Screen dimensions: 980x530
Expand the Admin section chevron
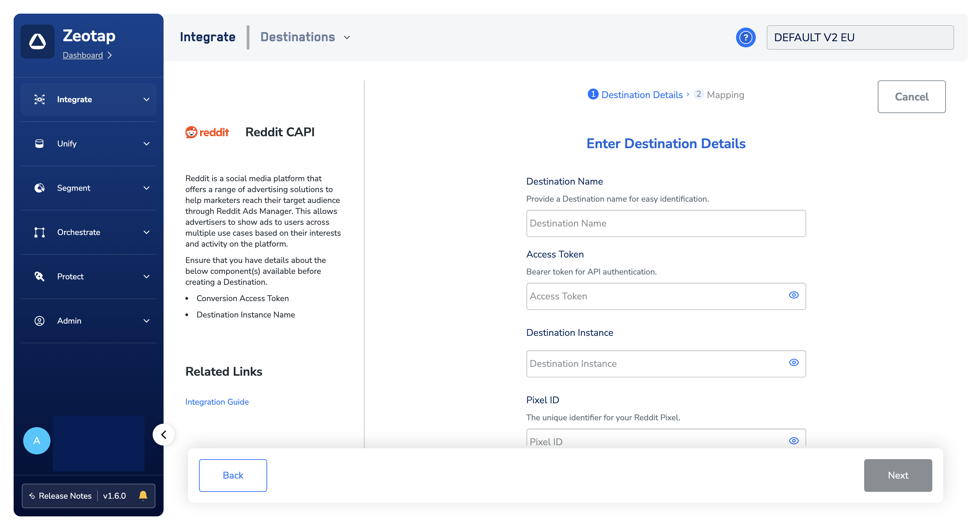click(147, 321)
